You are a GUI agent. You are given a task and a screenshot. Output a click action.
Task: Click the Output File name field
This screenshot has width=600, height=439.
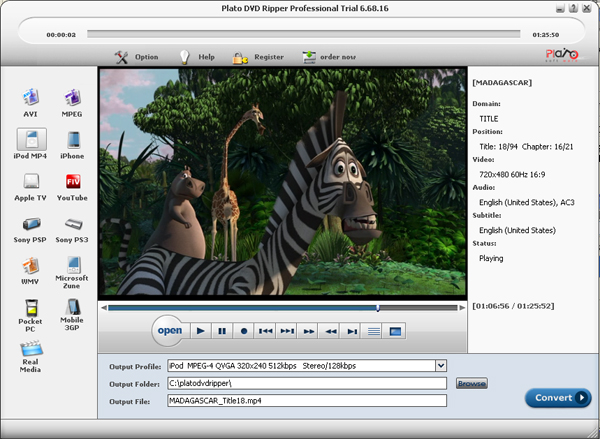[x=306, y=401]
